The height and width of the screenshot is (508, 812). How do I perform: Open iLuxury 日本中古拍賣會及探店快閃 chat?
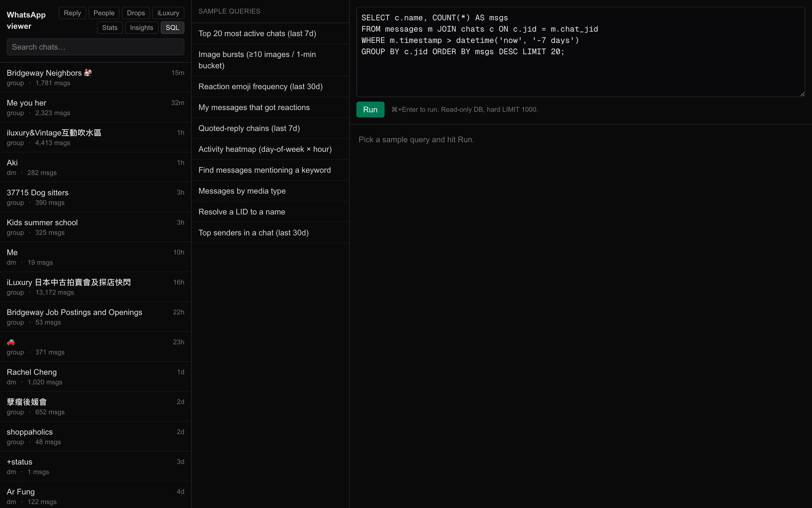click(95, 287)
